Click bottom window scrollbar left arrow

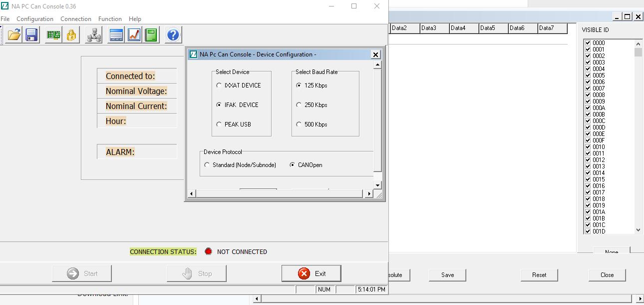(x=258, y=299)
